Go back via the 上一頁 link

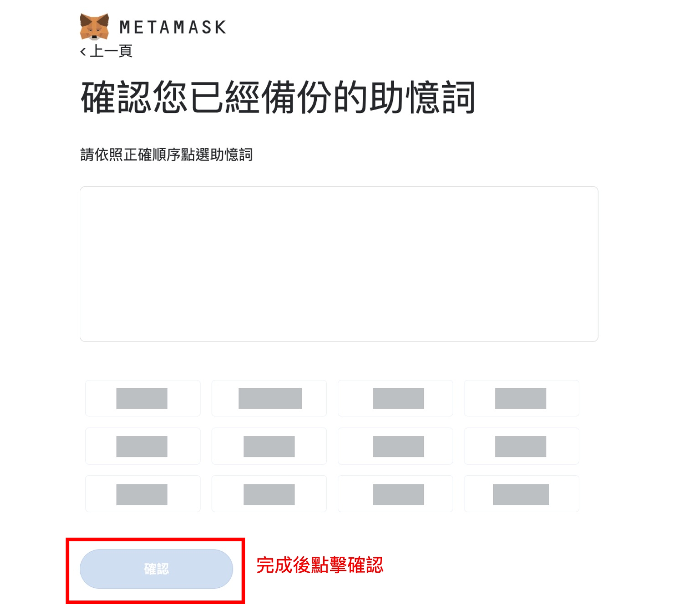click(106, 51)
